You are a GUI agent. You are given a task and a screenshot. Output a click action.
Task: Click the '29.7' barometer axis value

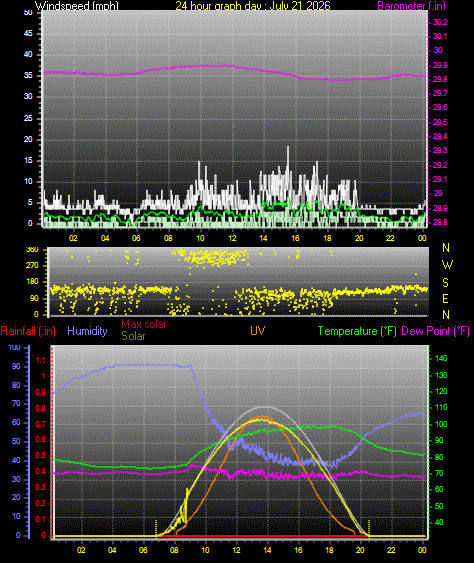440,93
